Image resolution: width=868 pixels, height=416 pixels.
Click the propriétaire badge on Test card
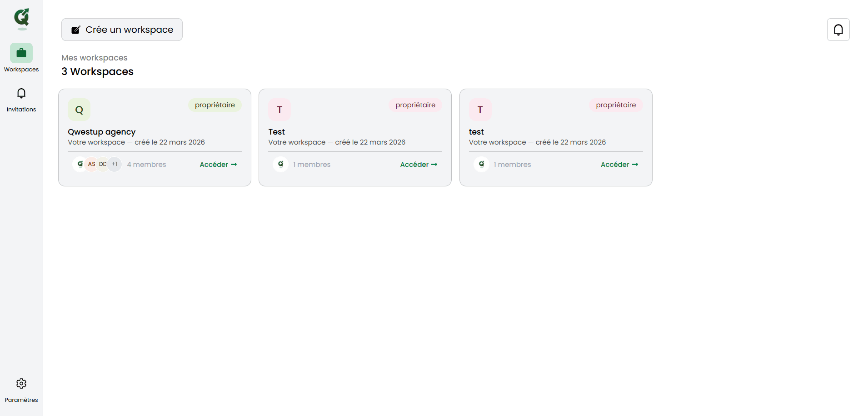tap(415, 105)
